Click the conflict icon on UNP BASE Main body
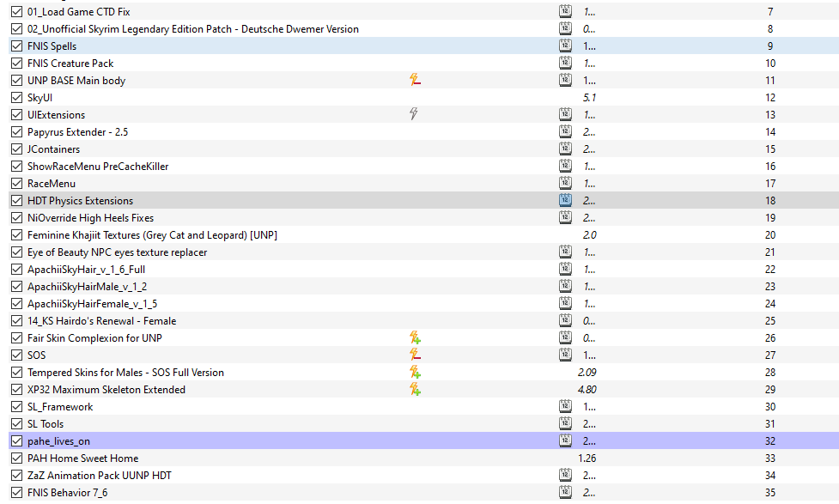This screenshot has height=504, width=839. (x=415, y=80)
